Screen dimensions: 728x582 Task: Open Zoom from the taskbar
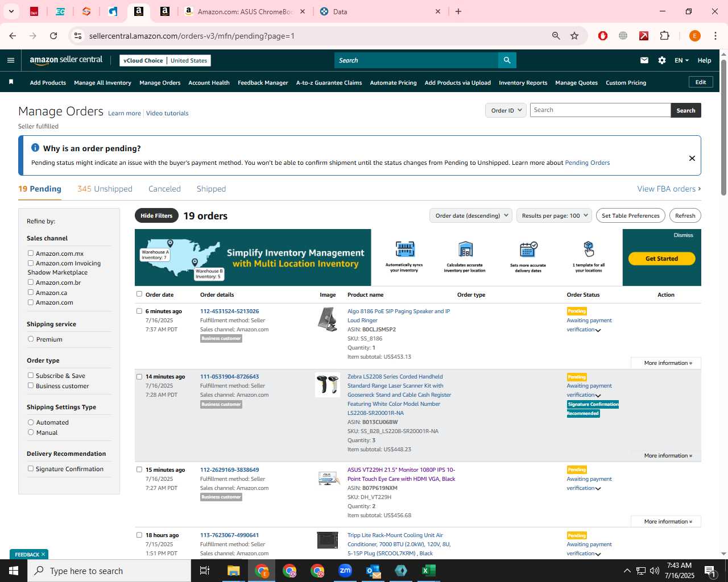point(345,571)
